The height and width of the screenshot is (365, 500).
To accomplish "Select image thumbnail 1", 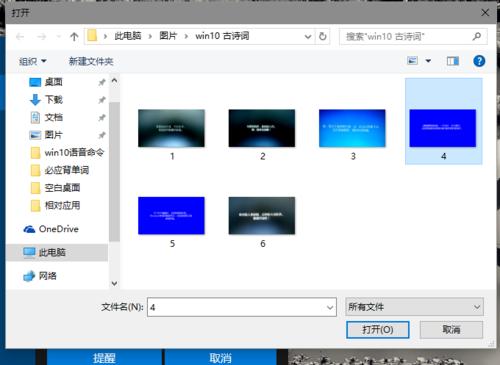I will 171,128.
